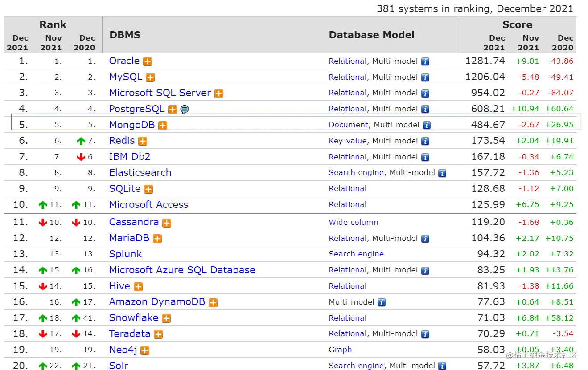Click the Splunk database link
Image resolution: width=588 pixels, height=370 pixels.
(x=125, y=254)
